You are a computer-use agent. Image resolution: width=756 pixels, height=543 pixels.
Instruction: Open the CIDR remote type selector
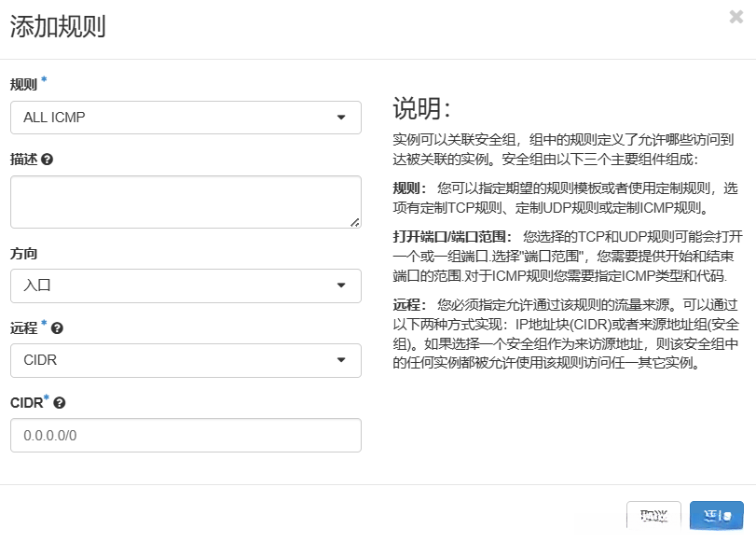click(x=186, y=360)
